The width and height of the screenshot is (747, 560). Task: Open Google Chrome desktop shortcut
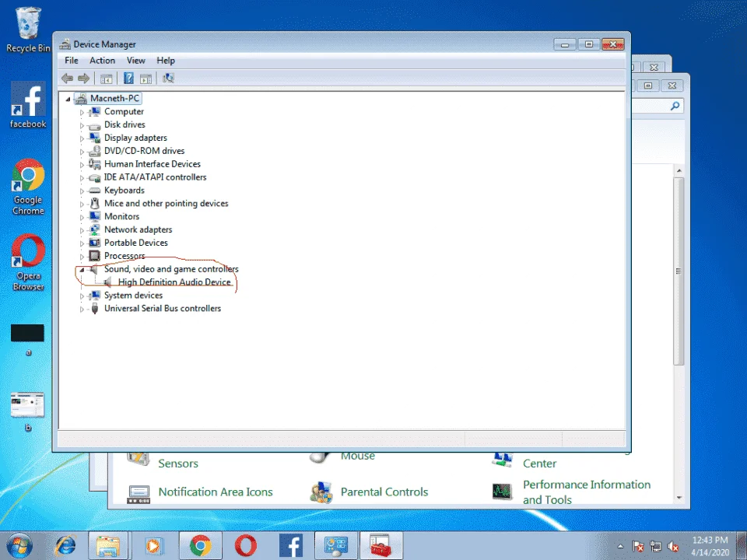[x=28, y=187]
